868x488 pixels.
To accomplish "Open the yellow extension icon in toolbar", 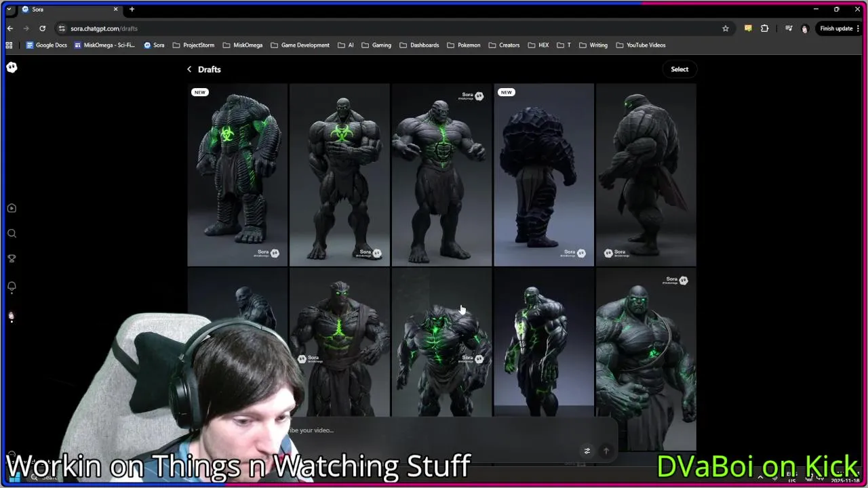I will [x=748, y=28].
